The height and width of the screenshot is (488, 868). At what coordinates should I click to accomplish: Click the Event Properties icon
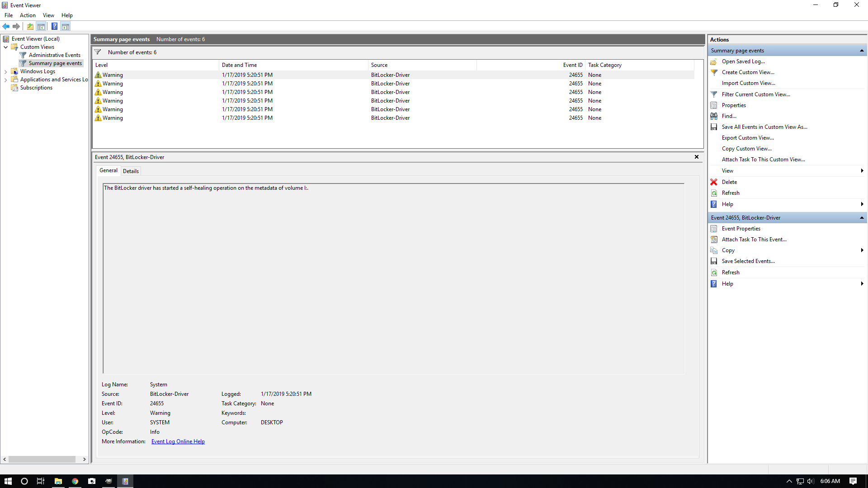714,229
